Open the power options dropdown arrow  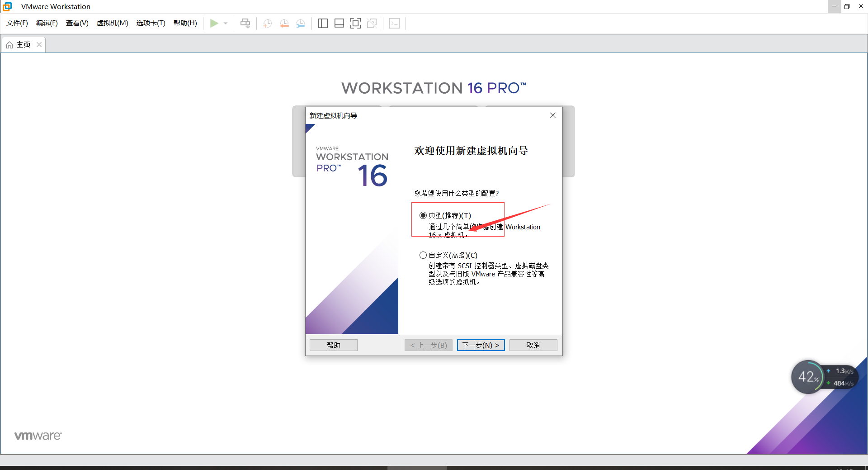click(x=226, y=23)
